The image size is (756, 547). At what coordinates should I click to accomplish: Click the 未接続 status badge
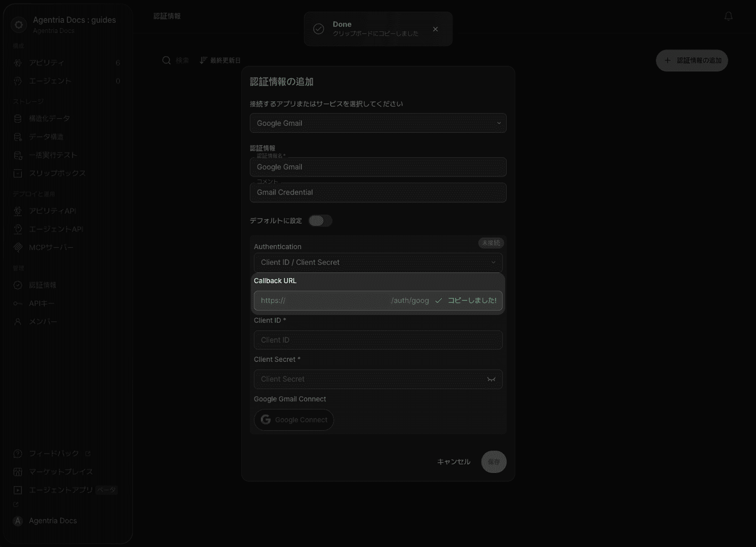[x=491, y=243]
